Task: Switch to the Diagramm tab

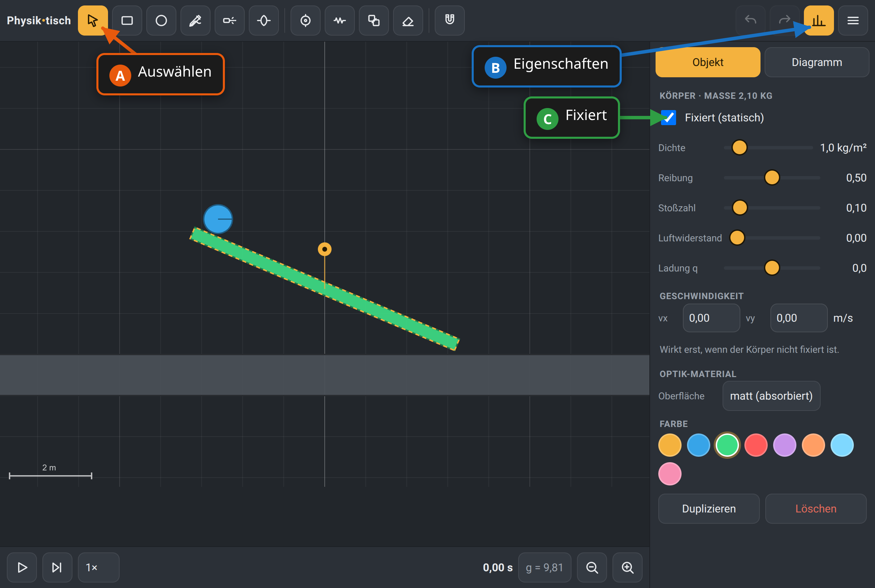Action: click(x=817, y=62)
